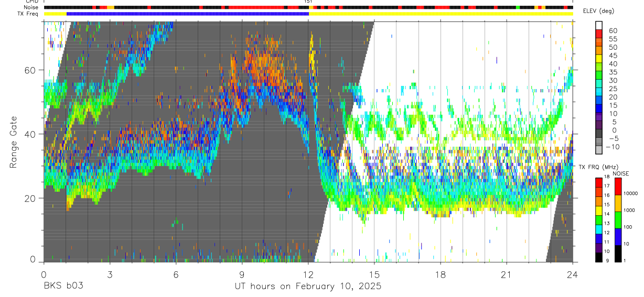Click the 'Noise' row label at top
This screenshot has width=644, height=297.
tap(31, 7)
